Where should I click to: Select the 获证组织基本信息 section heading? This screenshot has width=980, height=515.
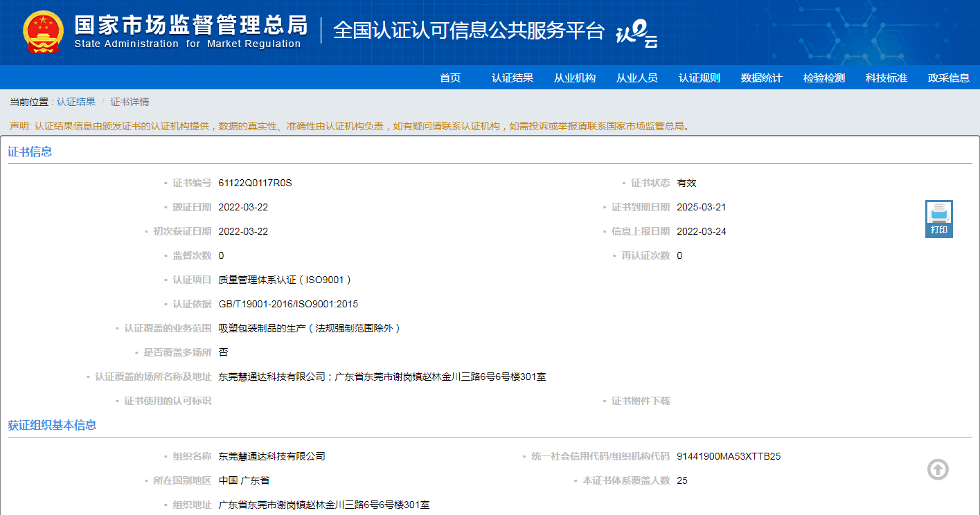pos(52,425)
